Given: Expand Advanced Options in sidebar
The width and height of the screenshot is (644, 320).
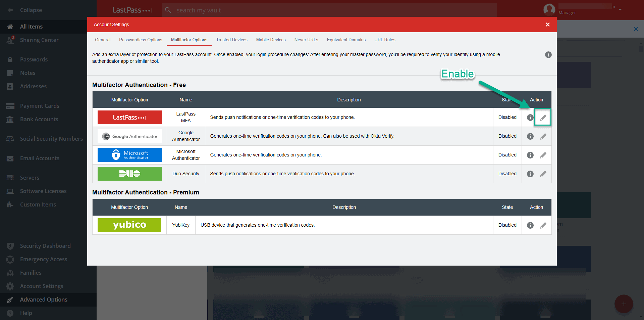Looking at the screenshot, I should [x=48, y=300].
